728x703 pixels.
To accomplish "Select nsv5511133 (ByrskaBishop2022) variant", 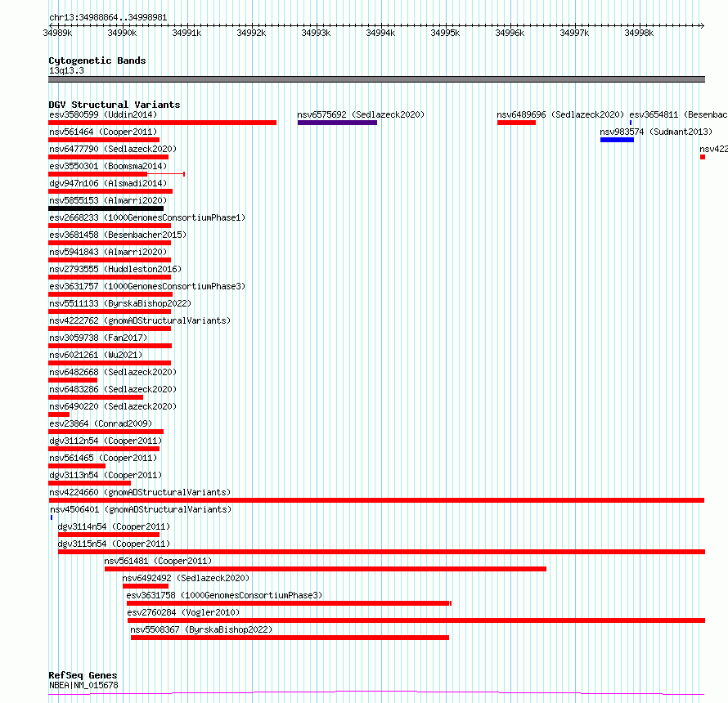I will [120, 303].
